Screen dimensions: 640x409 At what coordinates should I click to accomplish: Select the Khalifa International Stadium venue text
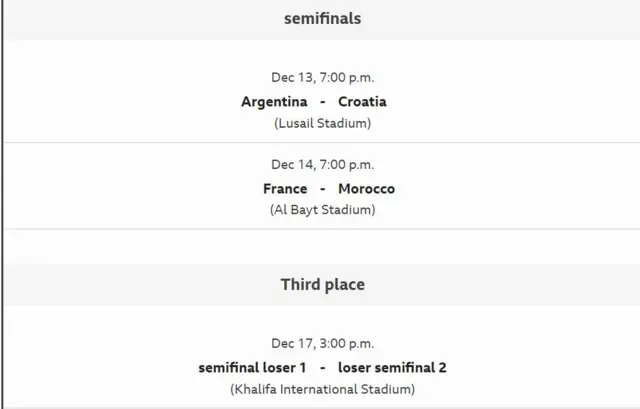(x=322, y=389)
